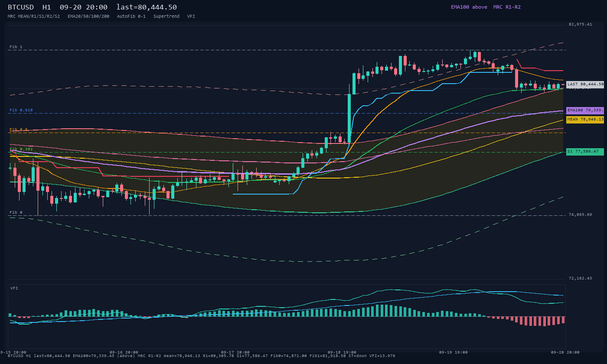This screenshot has width=607, height=364.
Task: Click the Supertrend indicator label
Action: pos(166,16)
